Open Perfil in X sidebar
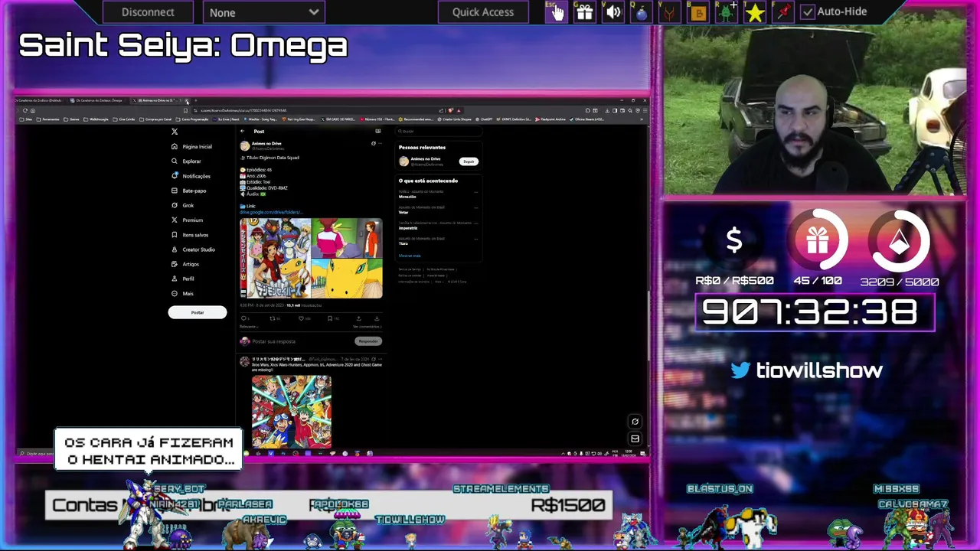This screenshot has height=551, width=980. tap(184, 279)
